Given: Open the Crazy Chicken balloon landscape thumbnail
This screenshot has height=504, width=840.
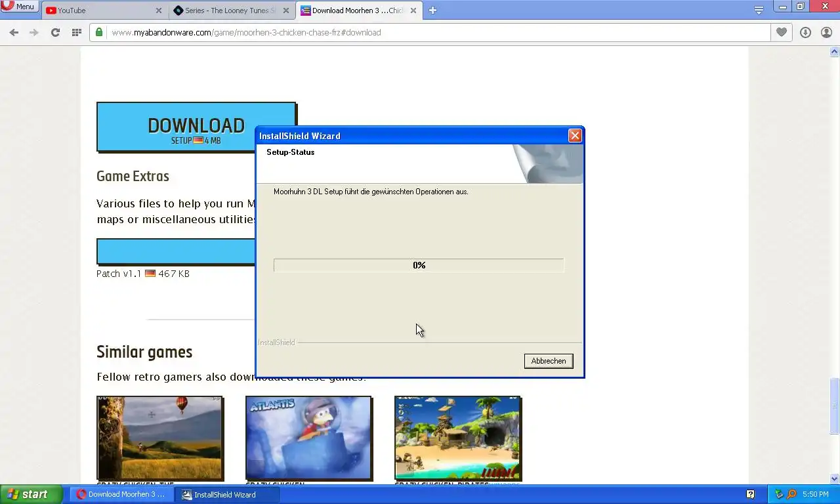Looking at the screenshot, I should (159, 438).
